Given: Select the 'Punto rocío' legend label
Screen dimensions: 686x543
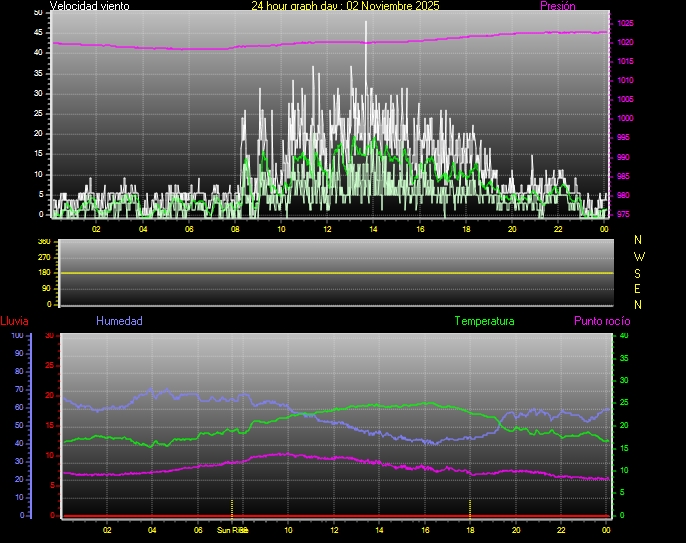Looking at the screenshot, I should [601, 321].
